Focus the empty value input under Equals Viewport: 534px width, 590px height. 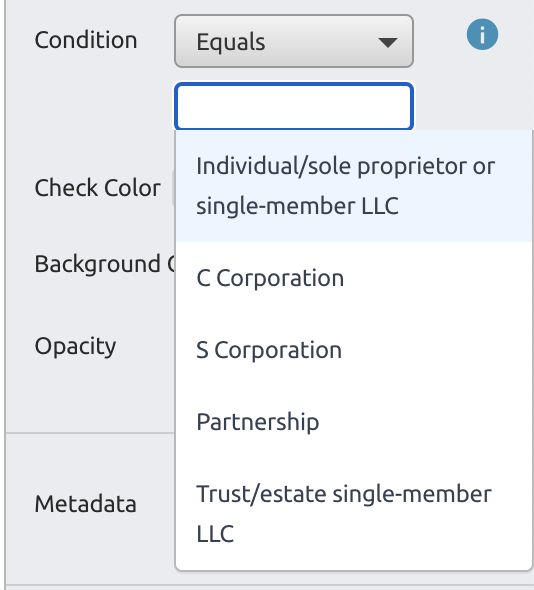[294, 106]
